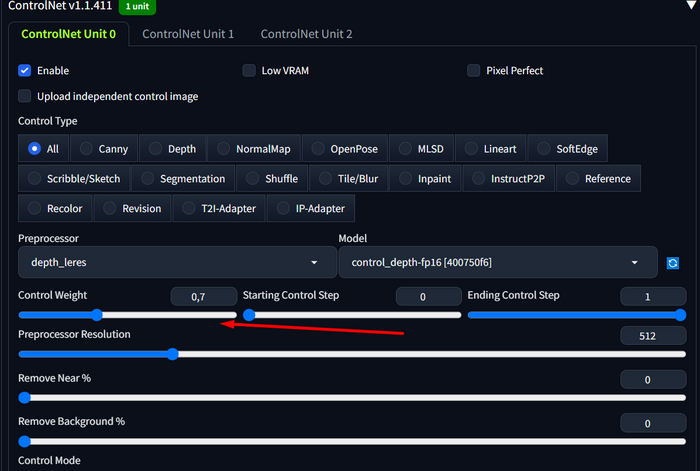Check Upload independent control image
700x471 pixels.
point(25,97)
